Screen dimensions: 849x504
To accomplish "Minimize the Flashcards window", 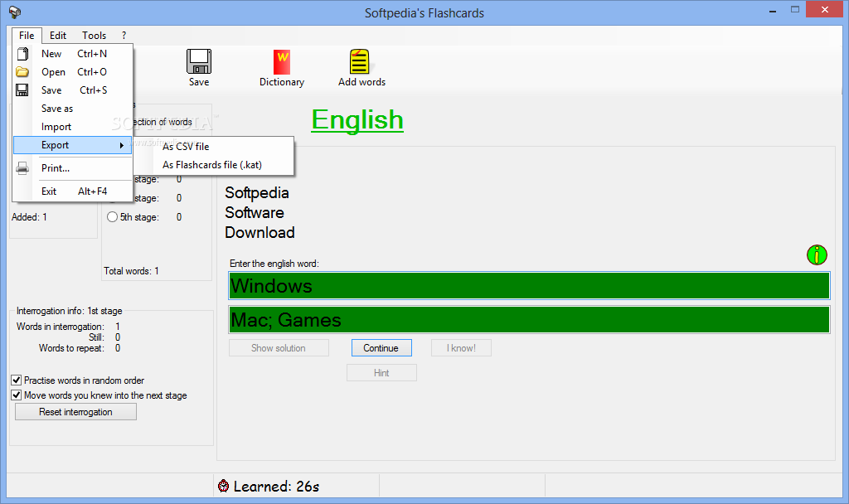I will coord(773,11).
